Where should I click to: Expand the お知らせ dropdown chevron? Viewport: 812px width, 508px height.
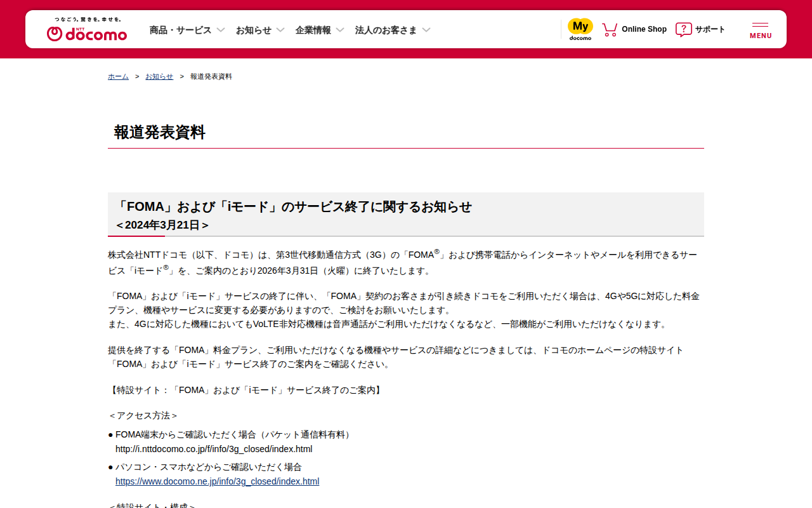click(280, 30)
